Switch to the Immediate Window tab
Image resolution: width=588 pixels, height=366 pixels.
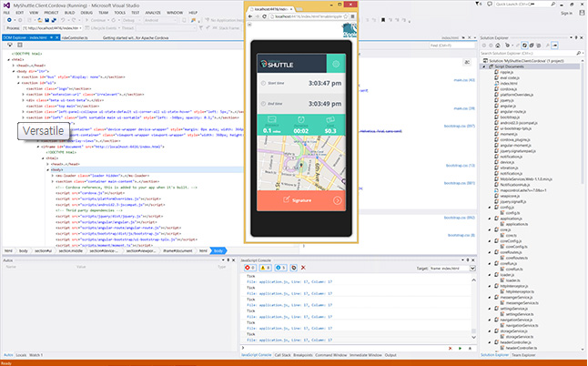click(366, 355)
